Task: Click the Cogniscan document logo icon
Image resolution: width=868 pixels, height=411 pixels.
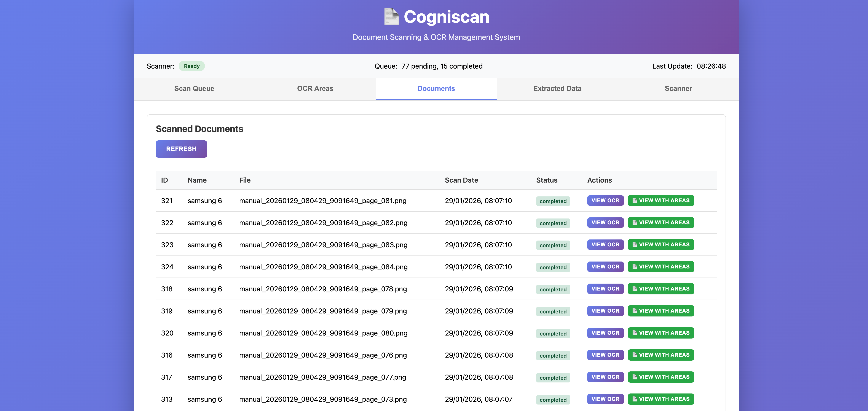Action: tap(391, 16)
